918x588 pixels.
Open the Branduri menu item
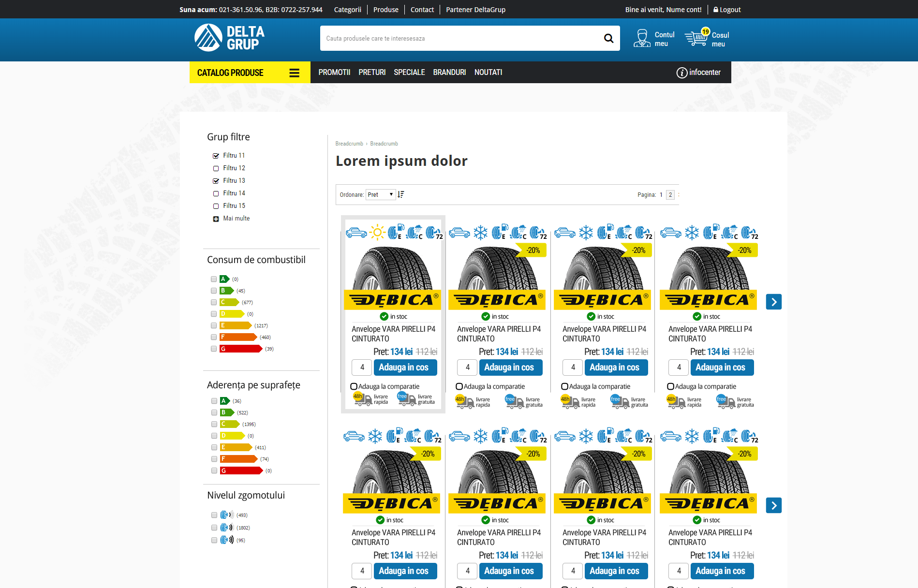pyautogui.click(x=449, y=72)
